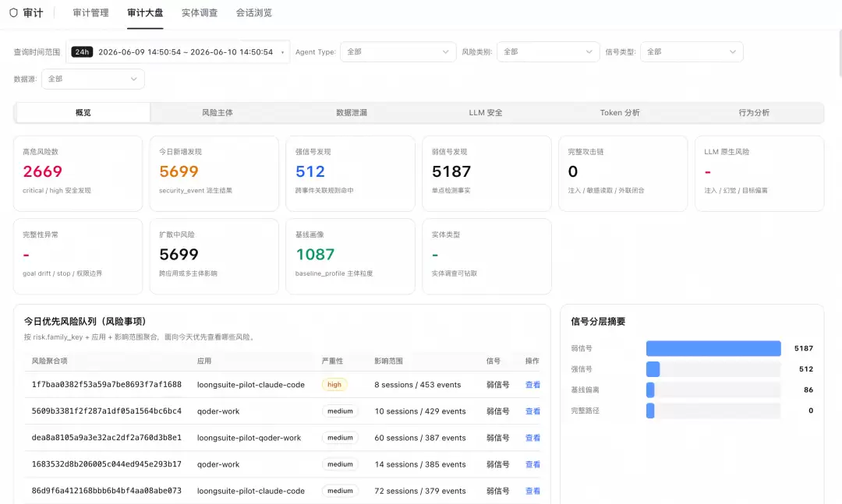Open the 高危风险数 2669 card
The width and height of the screenshot is (842, 504).
(x=78, y=174)
